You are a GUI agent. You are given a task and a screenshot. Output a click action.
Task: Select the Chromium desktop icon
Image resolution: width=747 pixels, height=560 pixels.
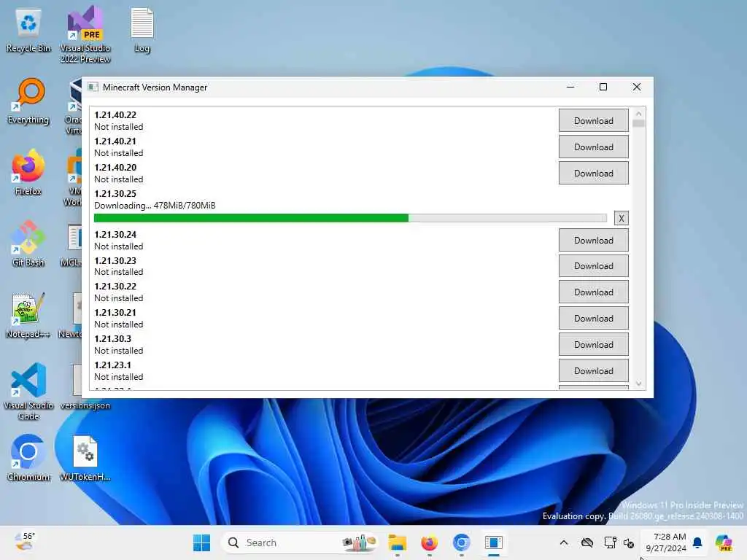(28, 459)
